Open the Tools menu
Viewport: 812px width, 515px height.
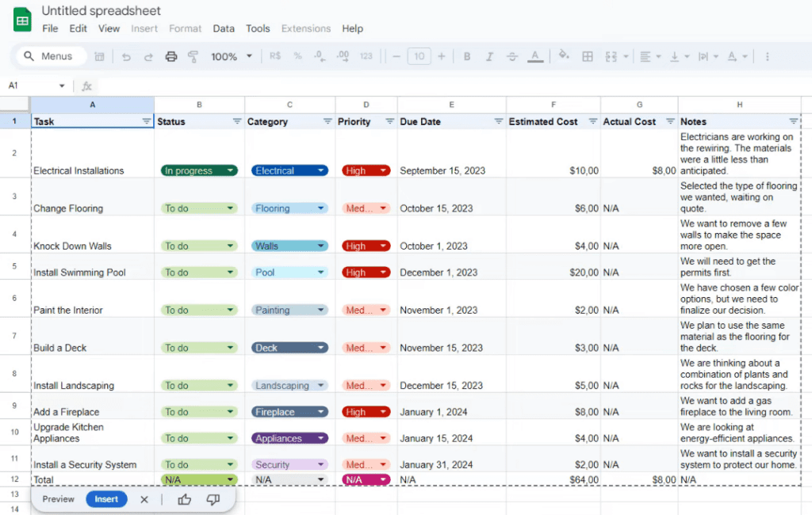pos(258,29)
